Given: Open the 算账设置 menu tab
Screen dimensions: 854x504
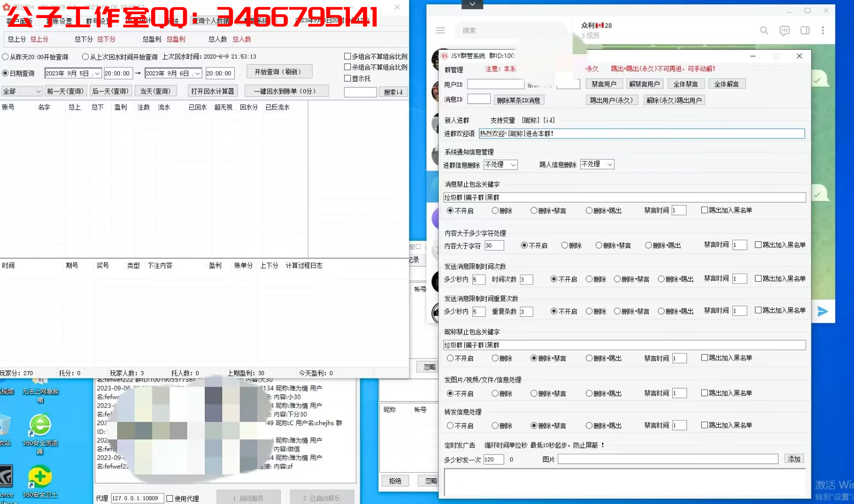Looking at the screenshot, I should [x=59, y=21].
